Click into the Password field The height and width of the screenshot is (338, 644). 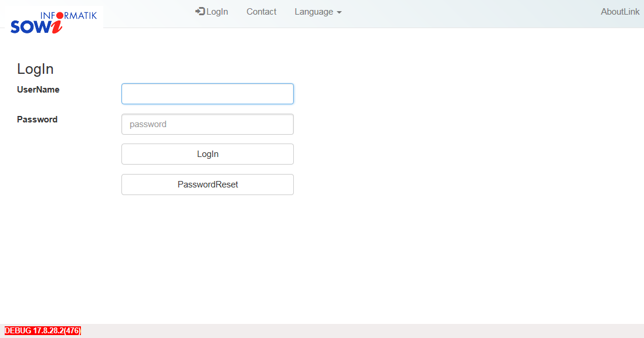point(208,124)
